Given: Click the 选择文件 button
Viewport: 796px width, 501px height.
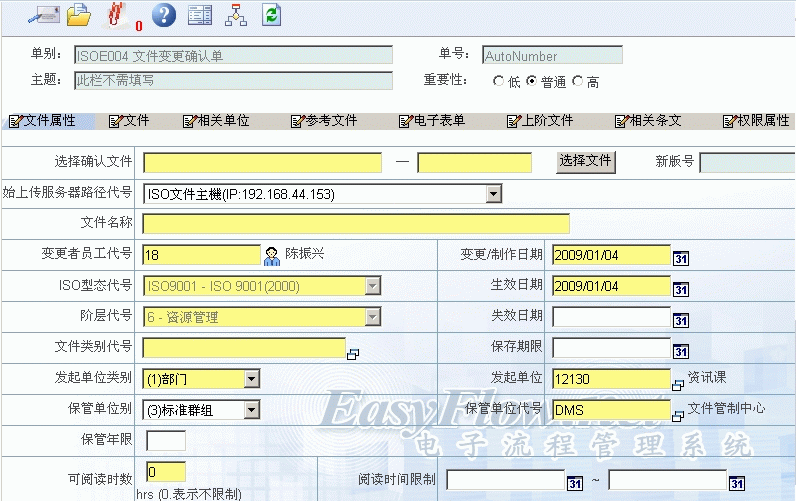Looking at the screenshot, I should pyautogui.click(x=585, y=161).
